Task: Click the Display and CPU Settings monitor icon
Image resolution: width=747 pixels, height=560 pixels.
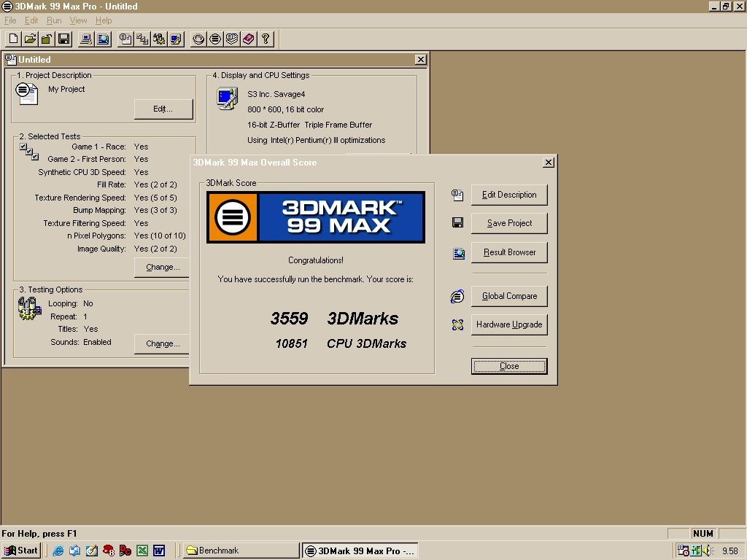Action: (x=228, y=98)
